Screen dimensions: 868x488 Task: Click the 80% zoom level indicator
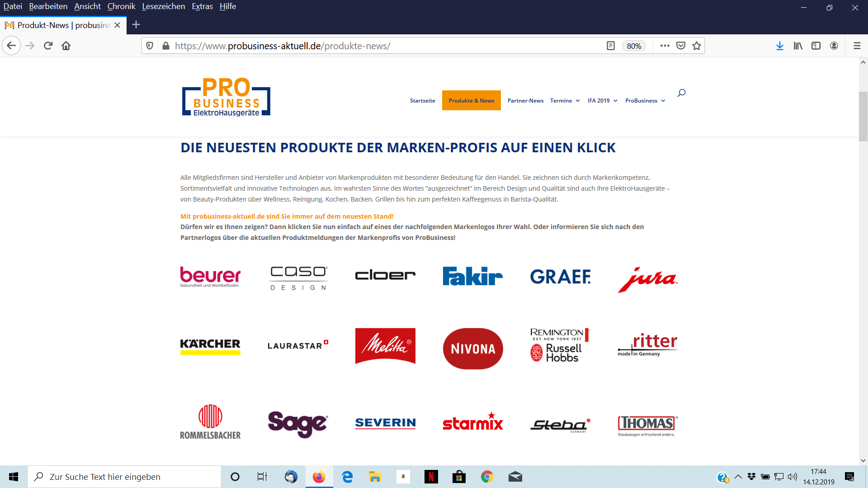point(634,46)
